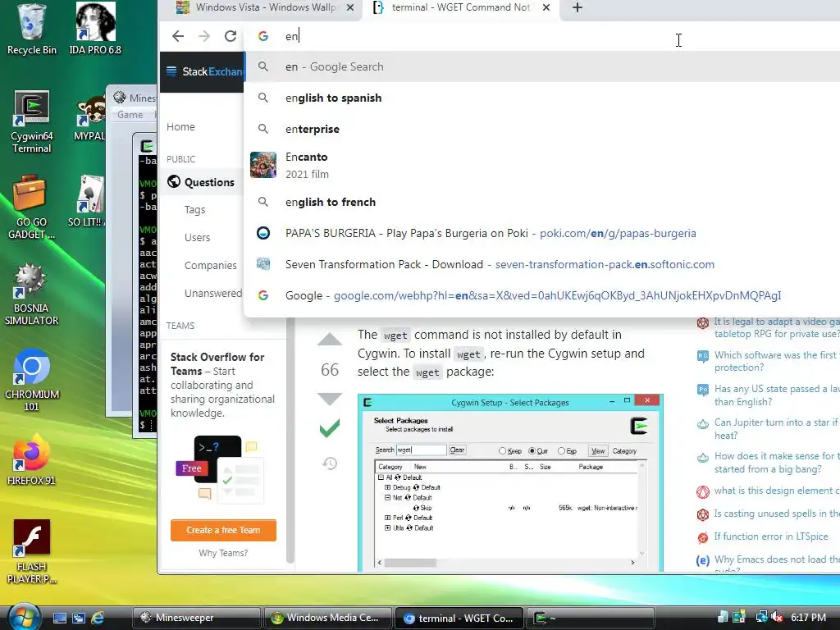Select the Windows Media Center taskbar button
Image resolution: width=840 pixels, height=630 pixels.
327,618
